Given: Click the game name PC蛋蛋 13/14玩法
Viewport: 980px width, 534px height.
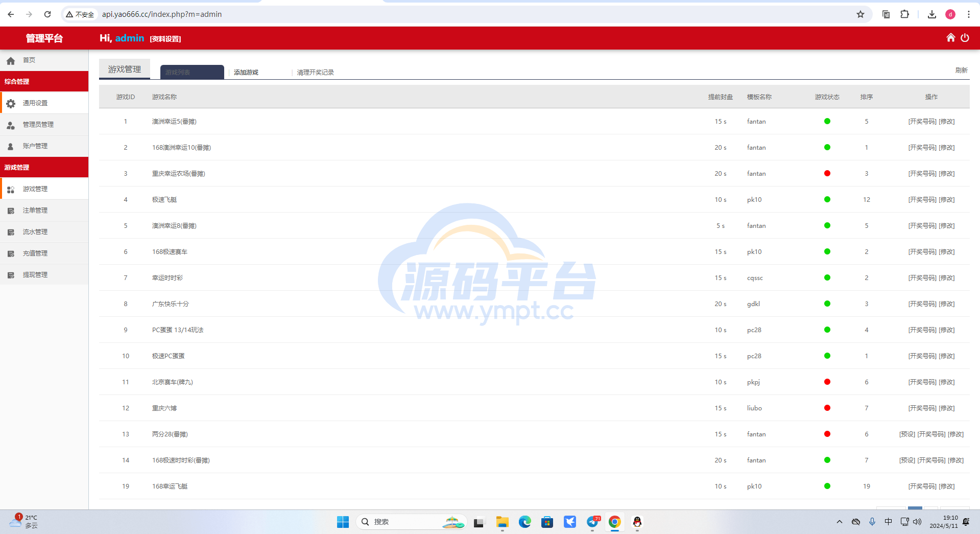Looking at the screenshot, I should click(178, 330).
